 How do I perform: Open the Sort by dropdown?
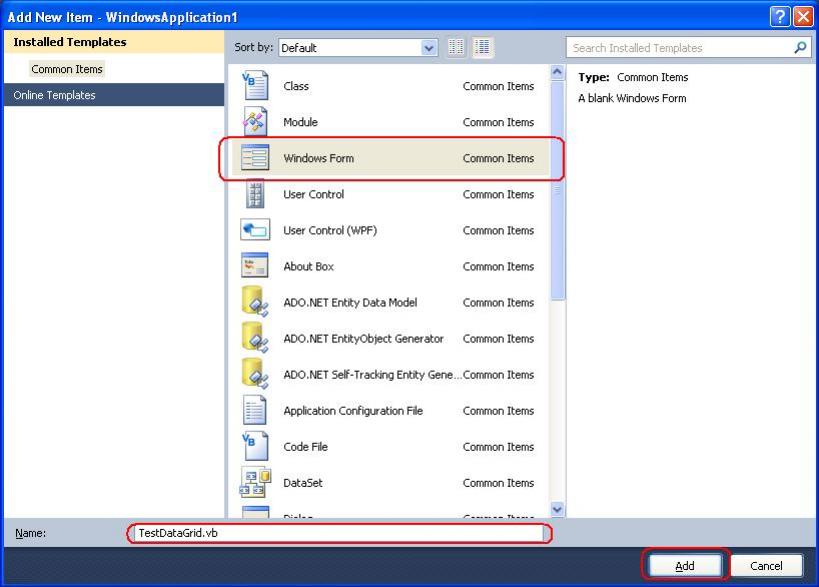(x=428, y=47)
